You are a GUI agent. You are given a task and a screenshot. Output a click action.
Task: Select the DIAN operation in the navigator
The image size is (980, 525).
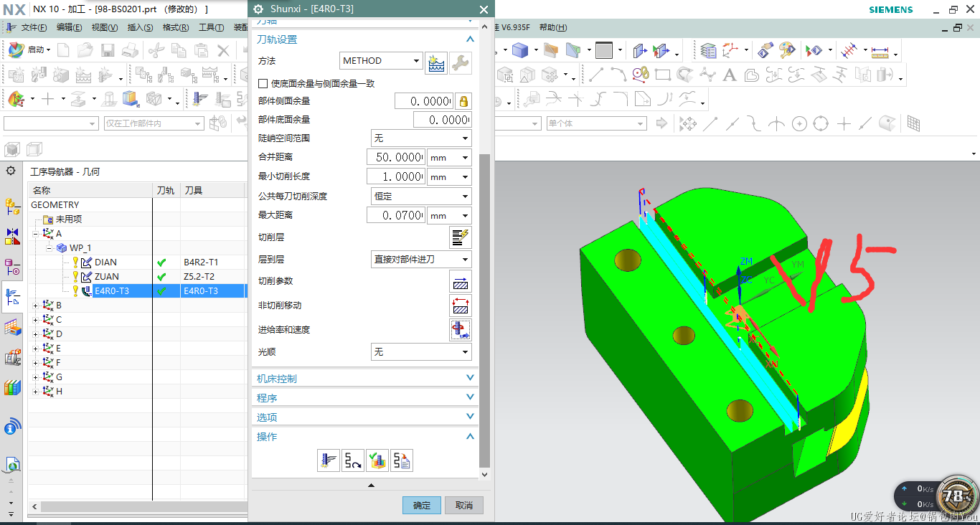[x=105, y=262]
